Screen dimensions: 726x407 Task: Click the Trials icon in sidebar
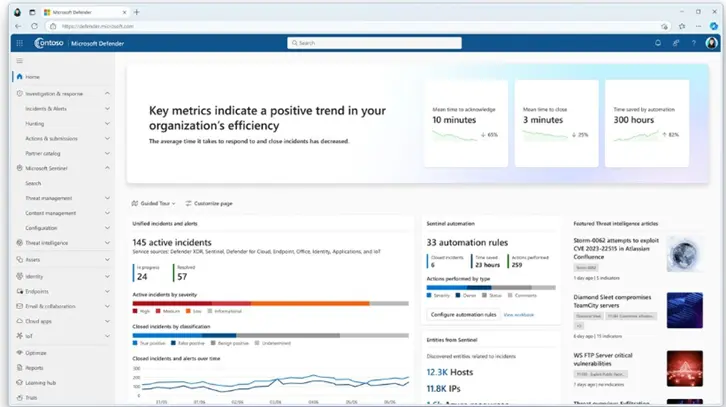[19, 397]
